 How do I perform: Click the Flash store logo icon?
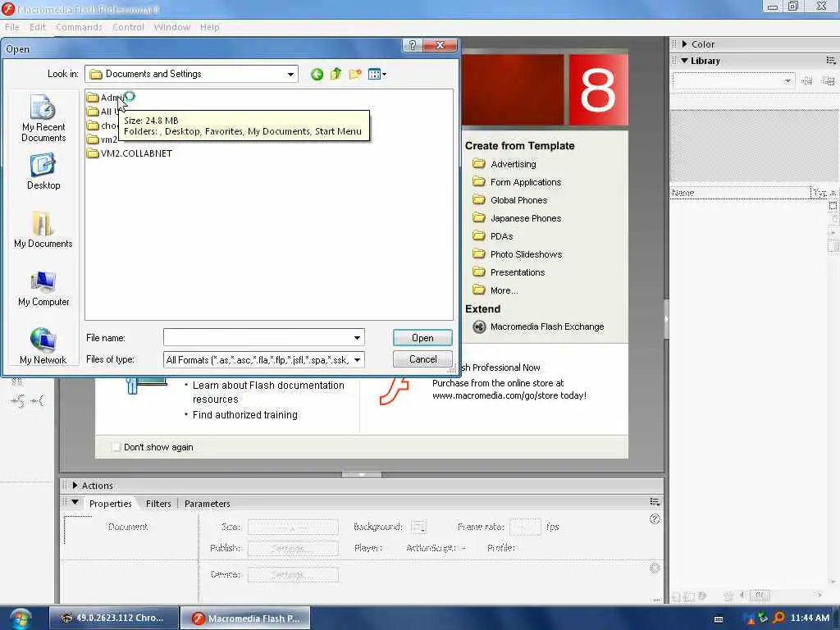[x=395, y=390]
